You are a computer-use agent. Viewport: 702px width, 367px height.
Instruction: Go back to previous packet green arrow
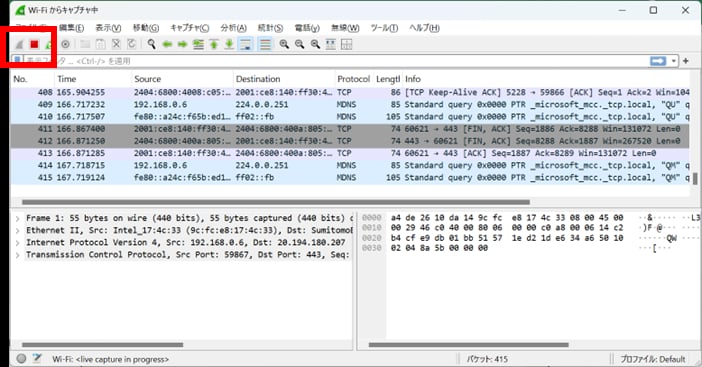[167, 44]
